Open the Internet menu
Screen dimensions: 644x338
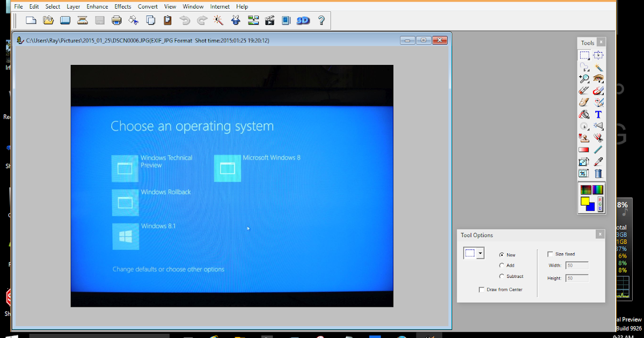tap(220, 6)
